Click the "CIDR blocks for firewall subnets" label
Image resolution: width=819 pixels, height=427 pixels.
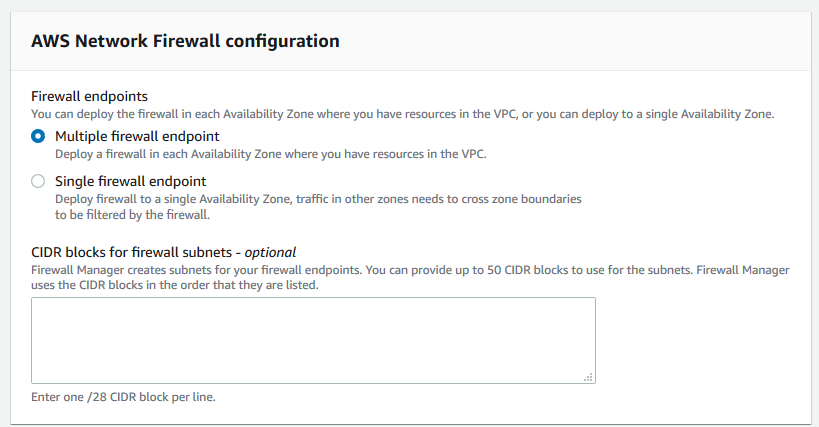click(135, 252)
